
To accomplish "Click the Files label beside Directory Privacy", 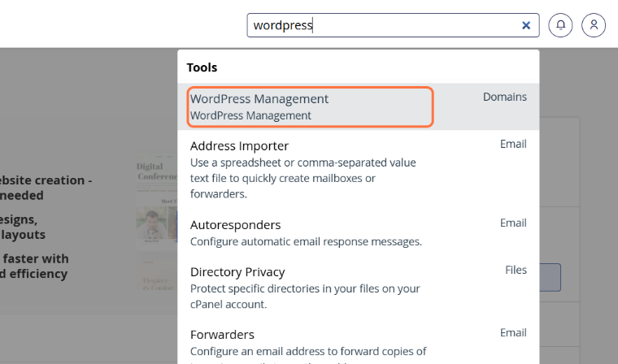I will coord(516,270).
